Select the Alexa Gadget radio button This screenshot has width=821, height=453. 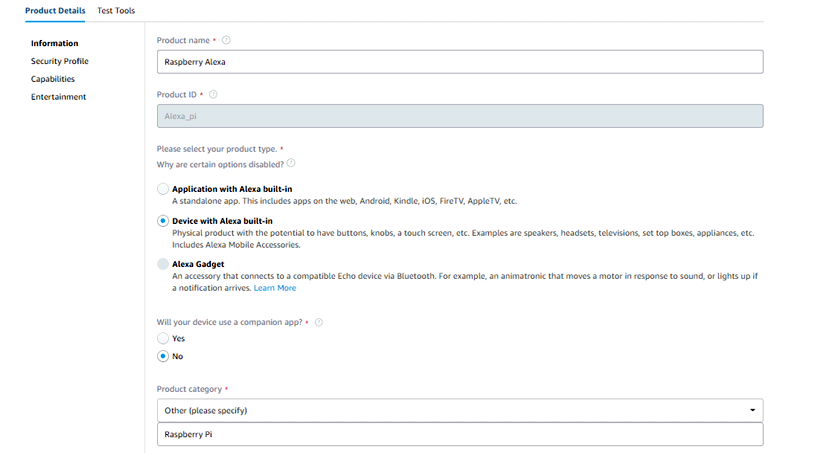(x=163, y=264)
